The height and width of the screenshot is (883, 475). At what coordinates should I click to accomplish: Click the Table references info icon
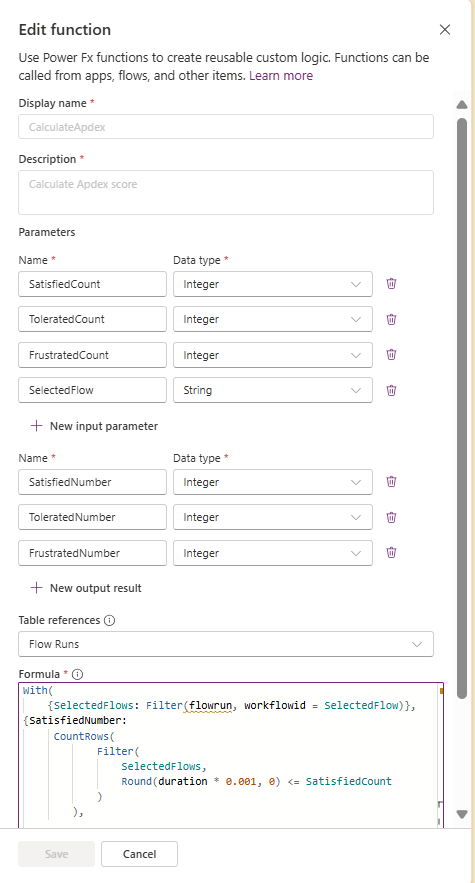click(110, 621)
